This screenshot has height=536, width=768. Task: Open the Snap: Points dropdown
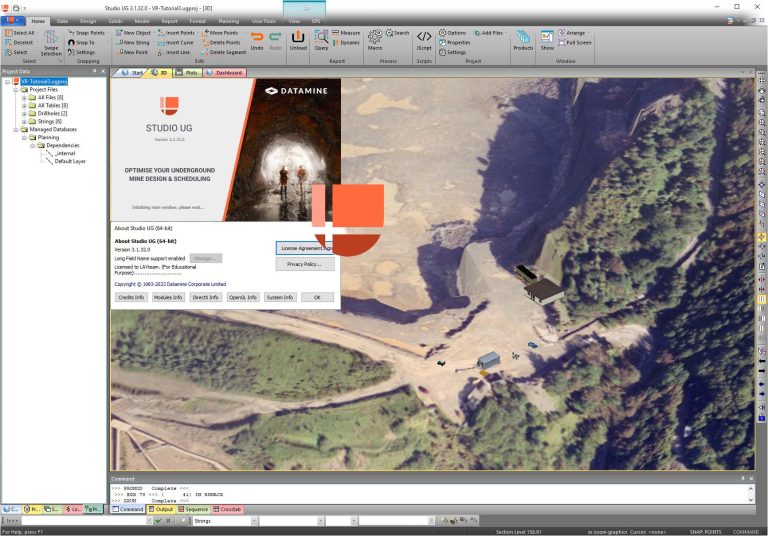tap(88, 33)
